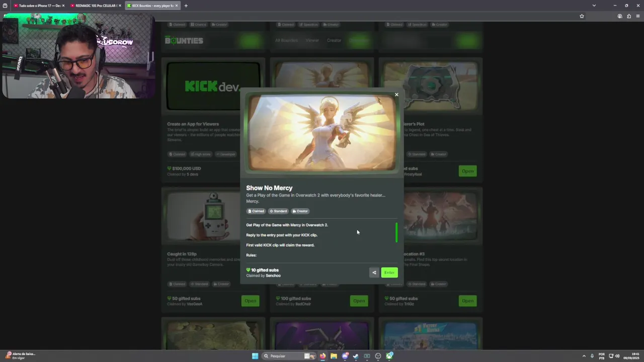Click the 'Alerta de baixa' taskbar widget
644x362 pixels.
(20, 355)
